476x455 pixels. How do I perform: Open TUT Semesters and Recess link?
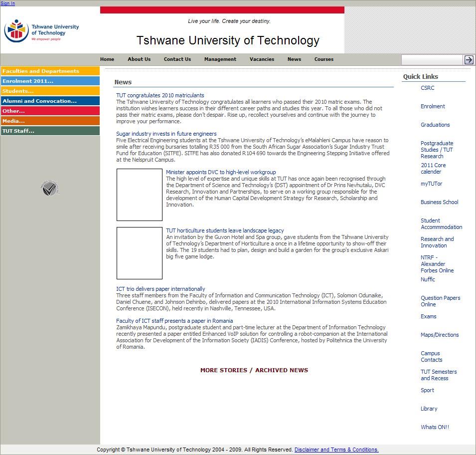(x=439, y=375)
